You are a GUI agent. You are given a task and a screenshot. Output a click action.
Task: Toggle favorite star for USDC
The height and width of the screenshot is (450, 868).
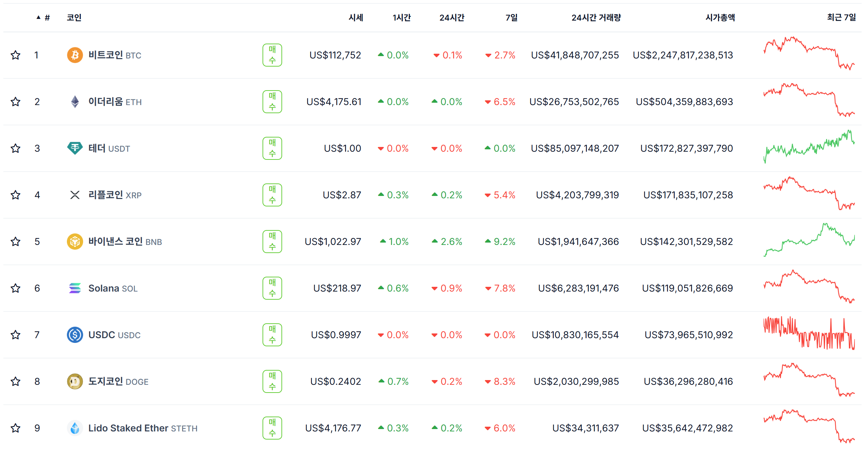pos(16,335)
